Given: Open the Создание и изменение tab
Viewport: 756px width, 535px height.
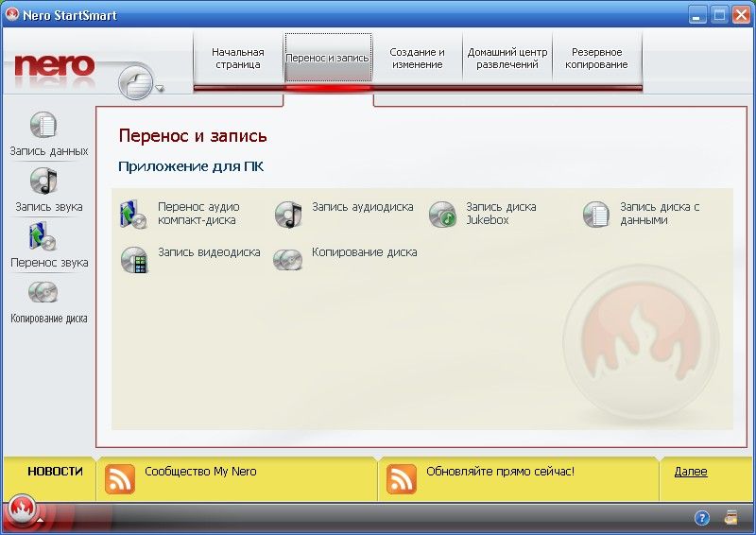Looking at the screenshot, I should click(x=417, y=58).
